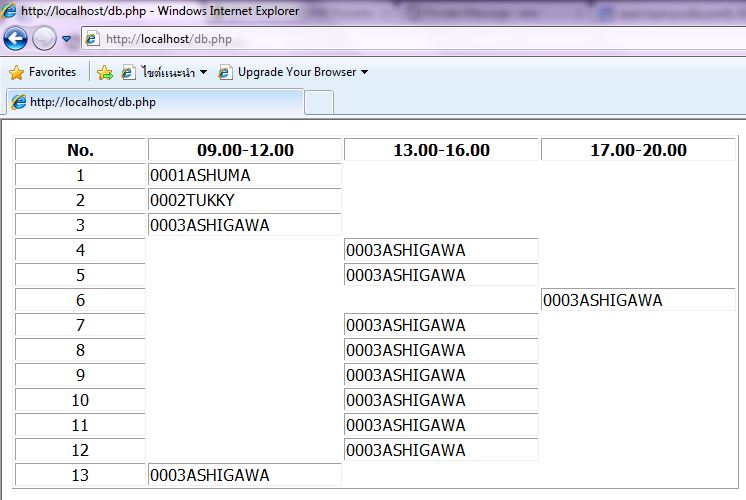The height and width of the screenshot is (500, 746).
Task: Click the No. column header
Action: 80,150
